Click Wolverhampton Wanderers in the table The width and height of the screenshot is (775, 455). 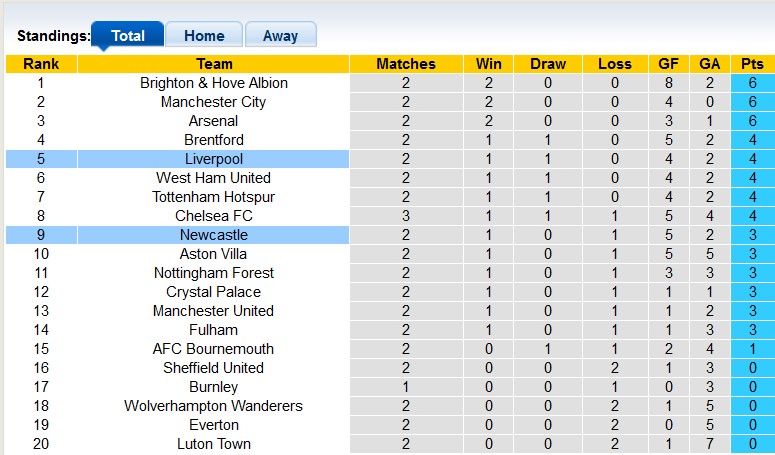pyautogui.click(x=214, y=406)
